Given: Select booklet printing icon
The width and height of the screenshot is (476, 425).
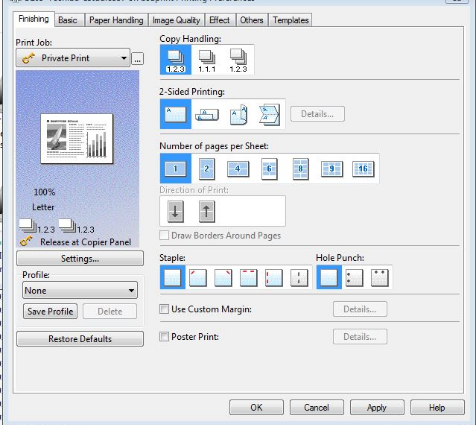Looking at the screenshot, I should coord(269,114).
